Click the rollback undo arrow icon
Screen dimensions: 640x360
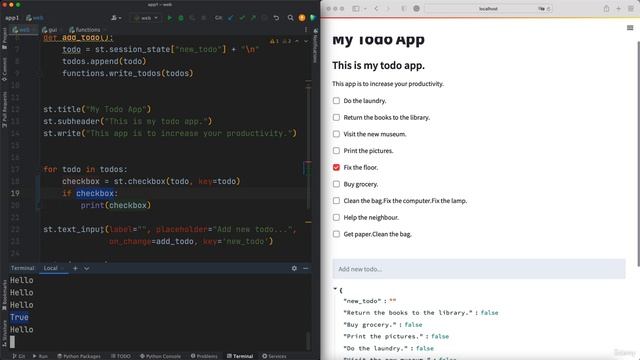point(276,18)
